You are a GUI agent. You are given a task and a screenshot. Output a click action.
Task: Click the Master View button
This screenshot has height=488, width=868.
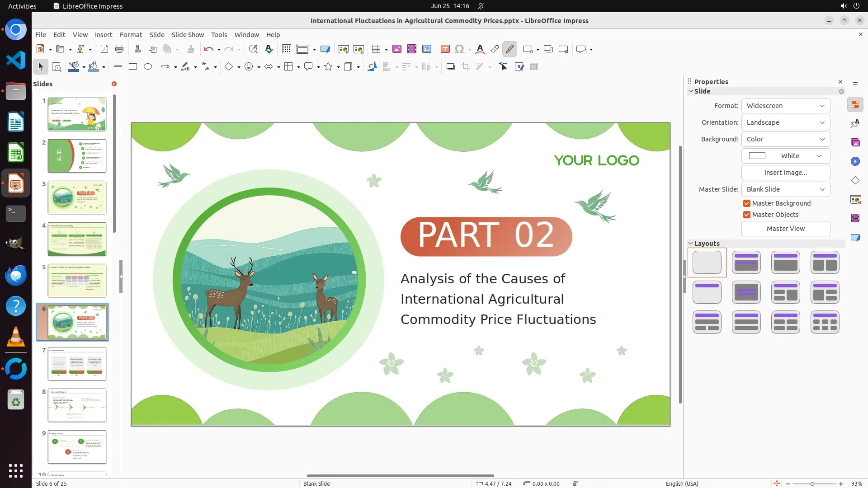click(x=785, y=229)
